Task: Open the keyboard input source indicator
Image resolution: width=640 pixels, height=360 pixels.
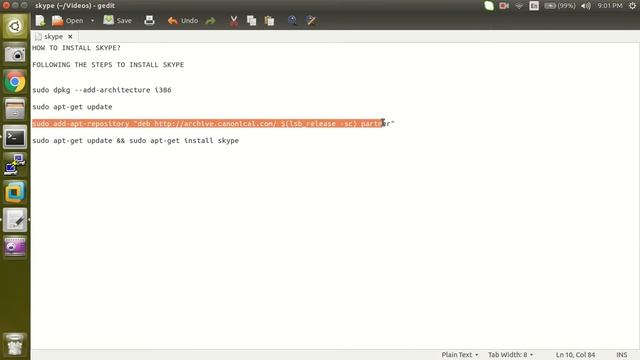Action: pyautogui.click(x=534, y=6)
